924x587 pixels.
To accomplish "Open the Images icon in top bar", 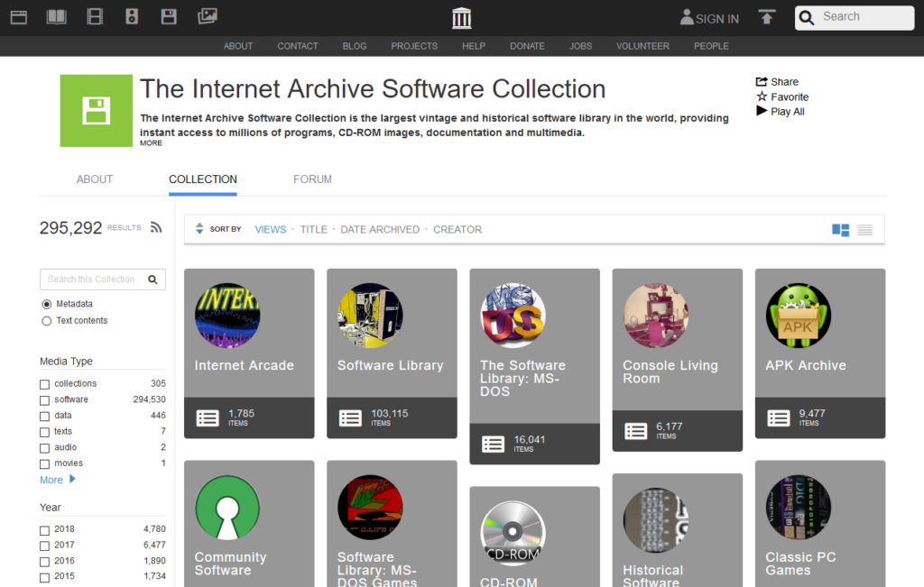I will 208,16.
